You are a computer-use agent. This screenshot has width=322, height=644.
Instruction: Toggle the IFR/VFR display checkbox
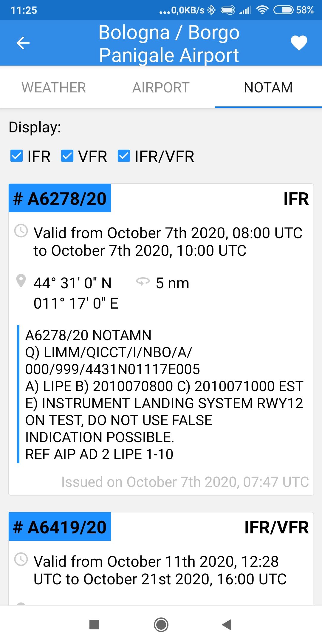click(x=124, y=156)
